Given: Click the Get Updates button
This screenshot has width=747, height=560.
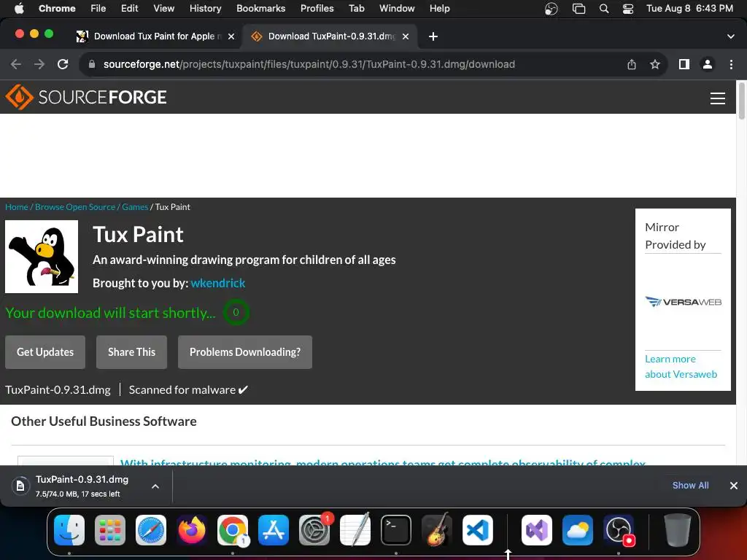Looking at the screenshot, I should [x=45, y=352].
